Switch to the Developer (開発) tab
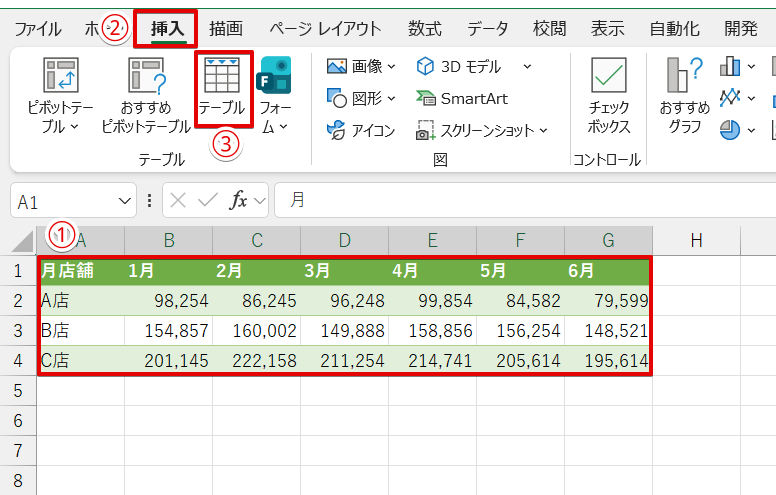The width and height of the screenshot is (776, 495). (741, 29)
